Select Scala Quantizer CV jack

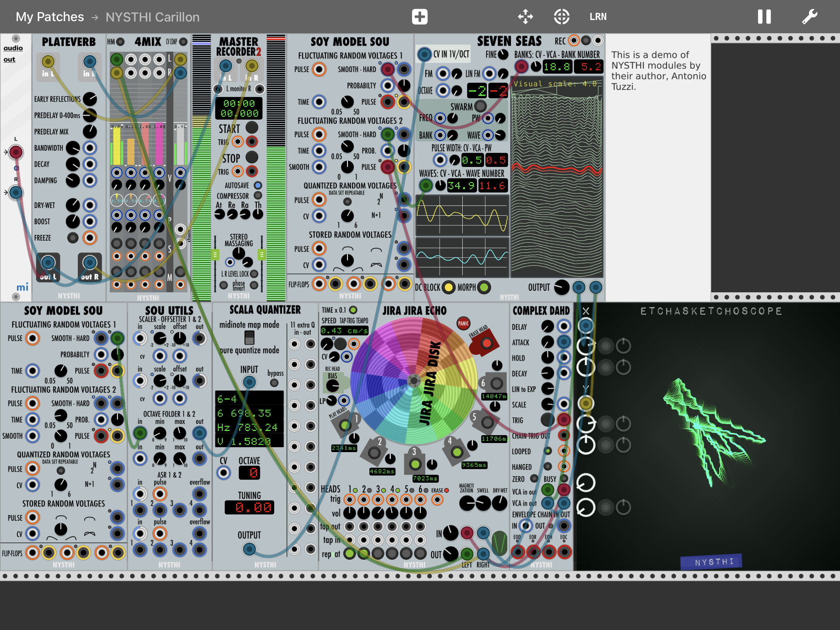(223, 473)
